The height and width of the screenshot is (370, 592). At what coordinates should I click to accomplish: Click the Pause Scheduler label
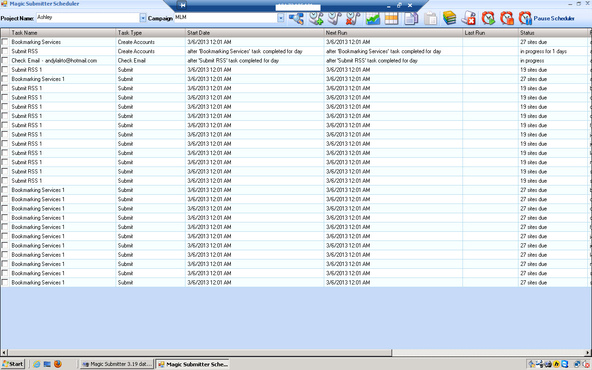coord(554,18)
